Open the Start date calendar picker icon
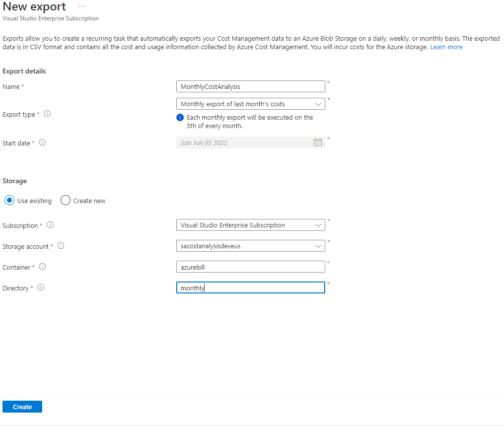The height and width of the screenshot is (426, 504). pyautogui.click(x=318, y=142)
